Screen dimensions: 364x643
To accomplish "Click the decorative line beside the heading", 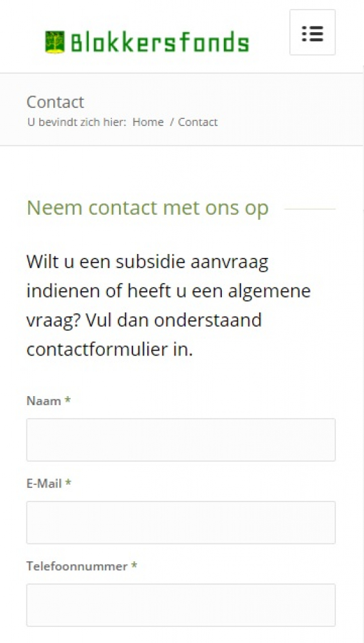I will (310, 209).
